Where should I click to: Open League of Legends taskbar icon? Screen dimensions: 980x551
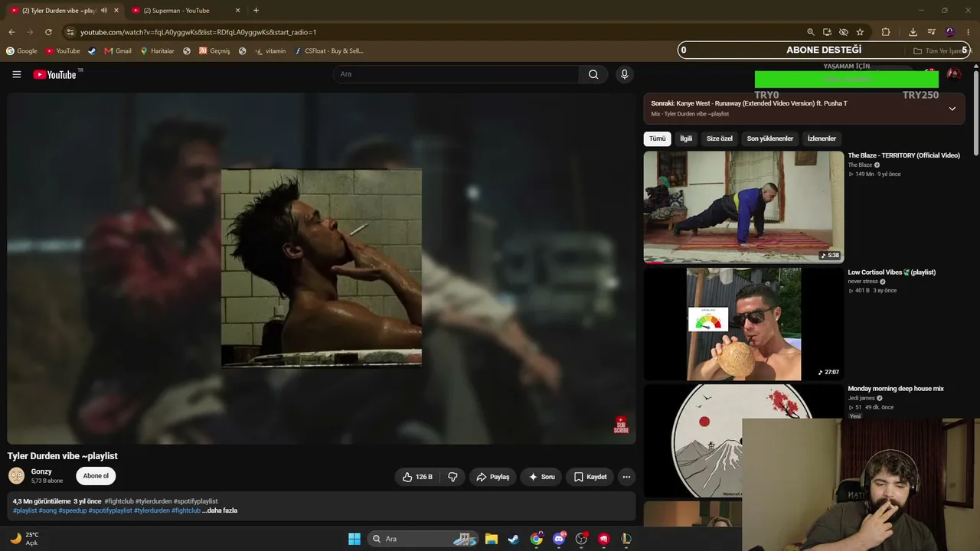point(626,539)
